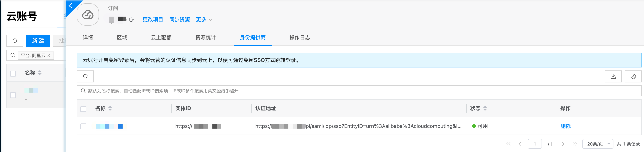Remove the 阿里云 platform filter tag

pyautogui.click(x=49, y=55)
